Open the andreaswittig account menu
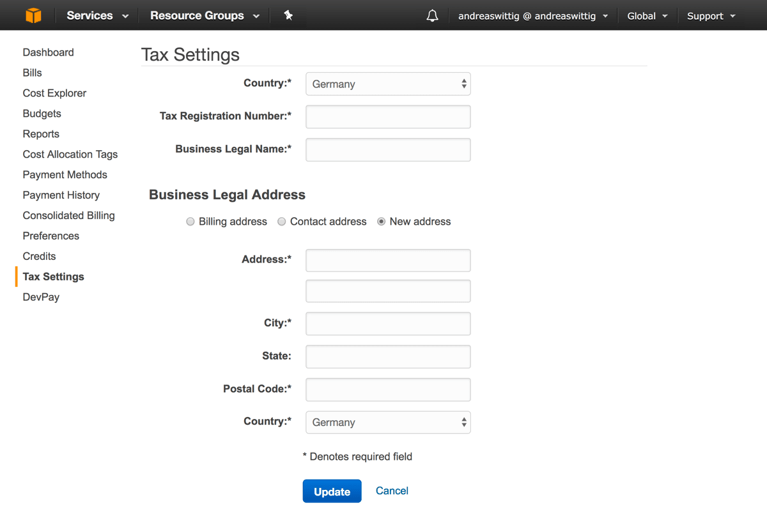This screenshot has width=767, height=532. tap(533, 16)
